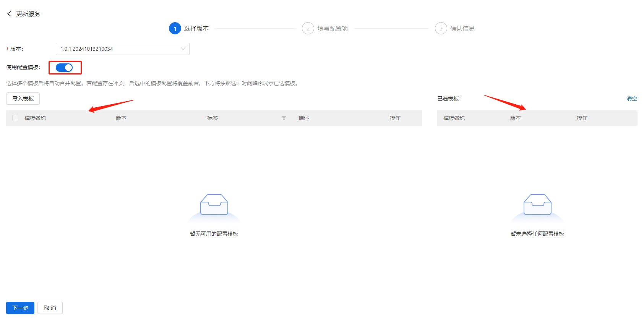Click the filter icon in 标签 column
644x322 pixels.
pyautogui.click(x=284, y=118)
